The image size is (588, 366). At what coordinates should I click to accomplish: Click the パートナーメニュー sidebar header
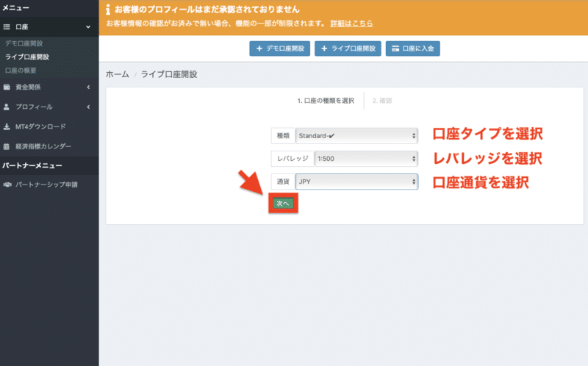pos(32,165)
